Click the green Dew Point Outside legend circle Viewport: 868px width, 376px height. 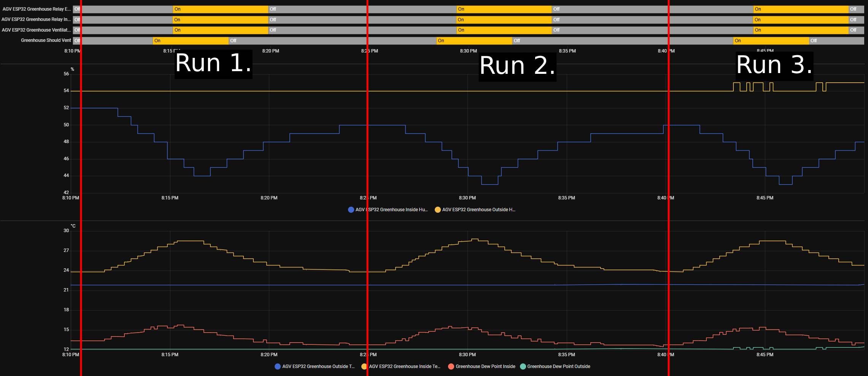(523, 366)
